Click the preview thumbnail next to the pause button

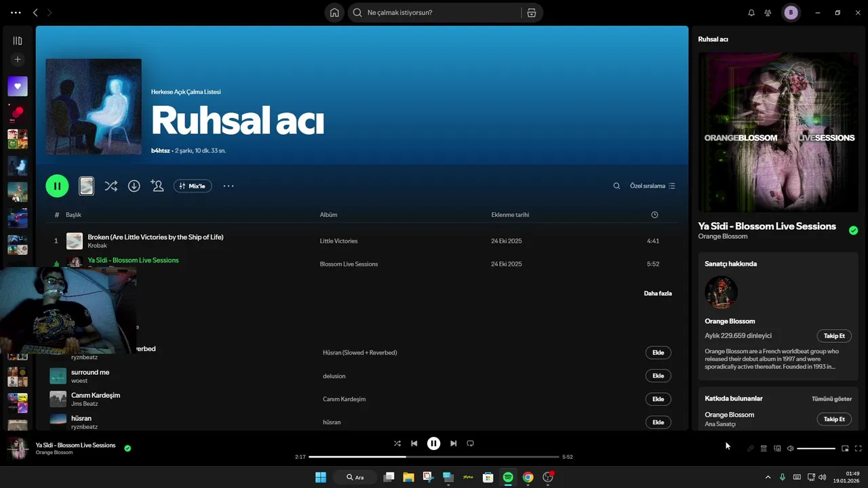pos(86,186)
